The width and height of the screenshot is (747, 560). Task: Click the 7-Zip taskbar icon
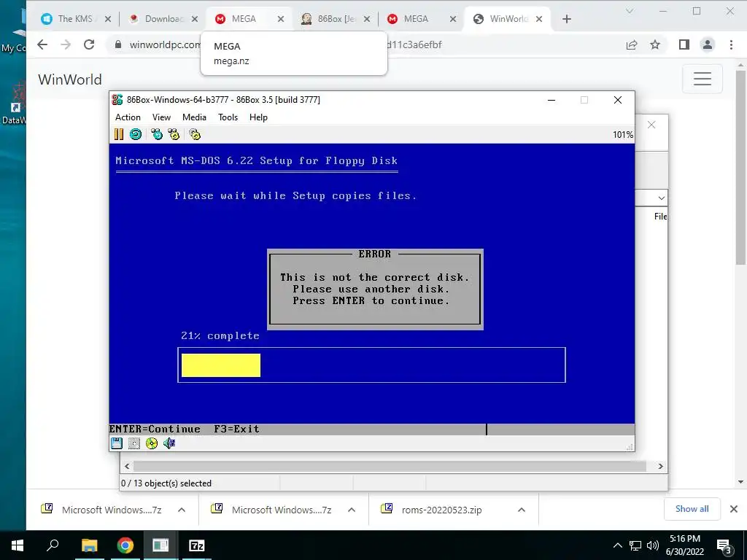coord(197,545)
